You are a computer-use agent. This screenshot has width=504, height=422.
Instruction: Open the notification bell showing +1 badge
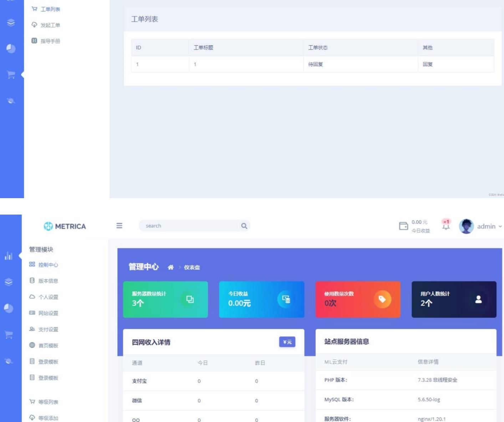tap(446, 226)
